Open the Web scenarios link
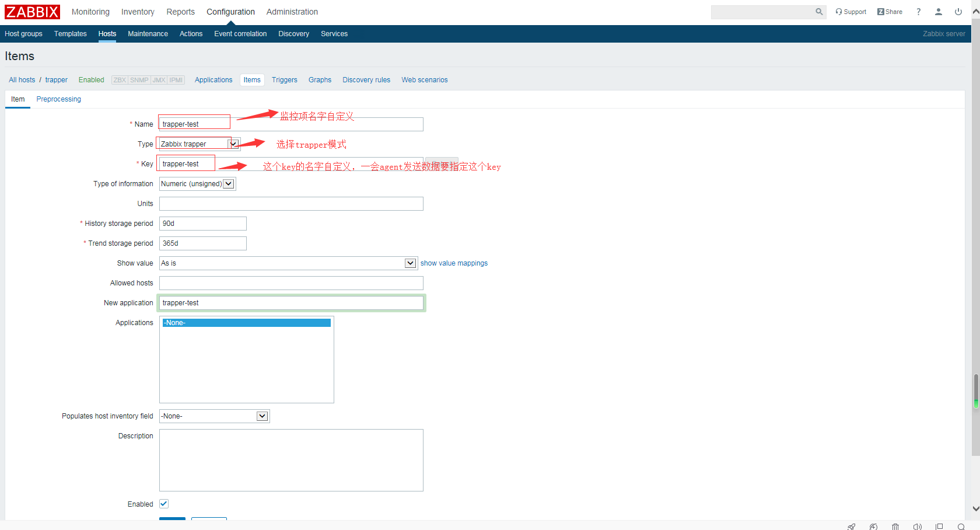980x530 pixels. (425, 80)
